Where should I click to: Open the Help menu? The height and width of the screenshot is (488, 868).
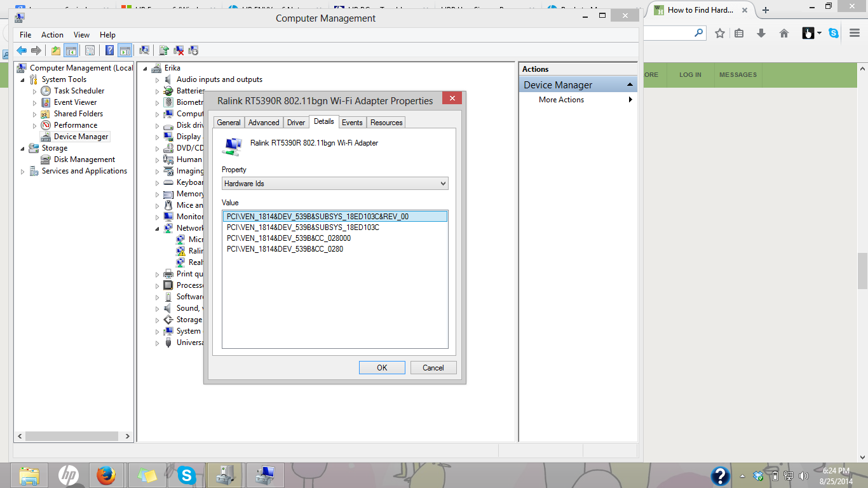(x=107, y=35)
